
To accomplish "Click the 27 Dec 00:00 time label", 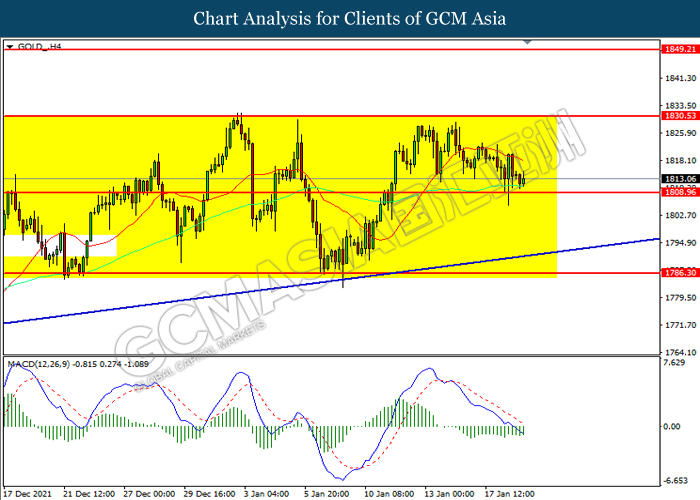I will coord(149,494).
